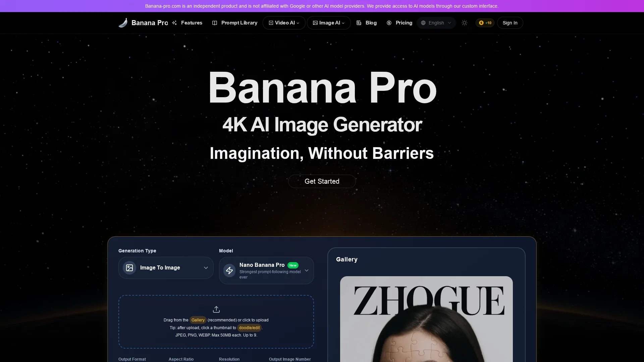
Task: Open the Video AI dropdown menu
Action: pos(284,23)
